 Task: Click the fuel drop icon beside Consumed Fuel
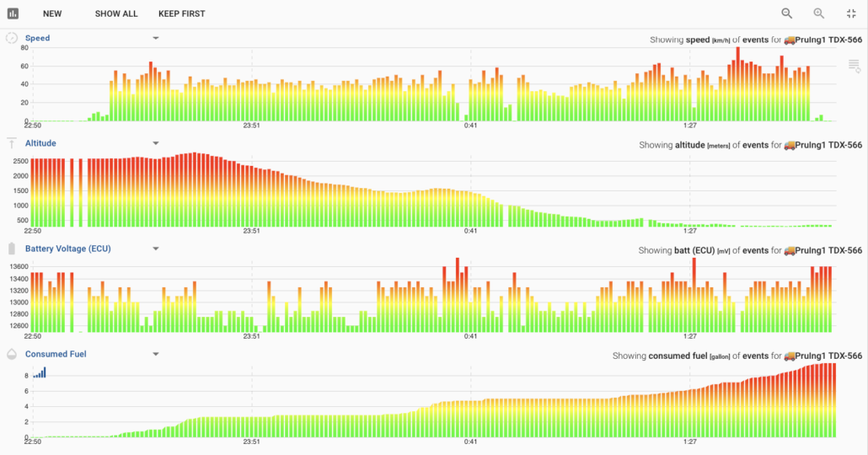tap(12, 354)
